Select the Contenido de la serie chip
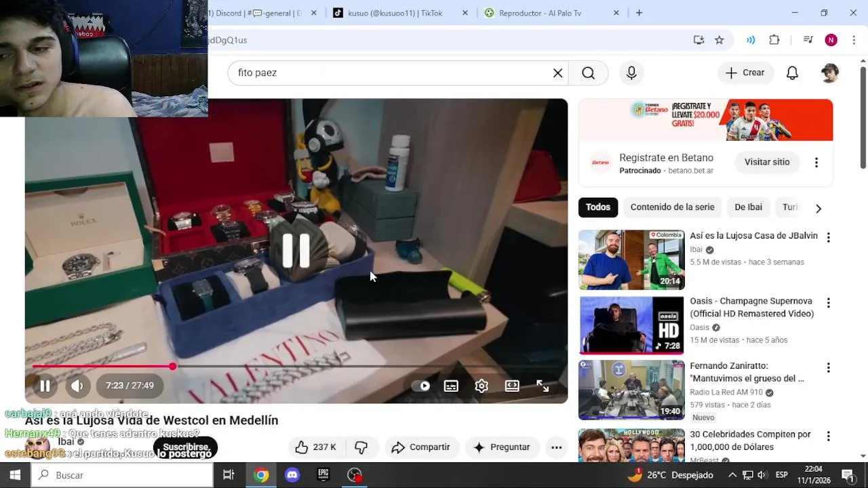 click(x=672, y=207)
